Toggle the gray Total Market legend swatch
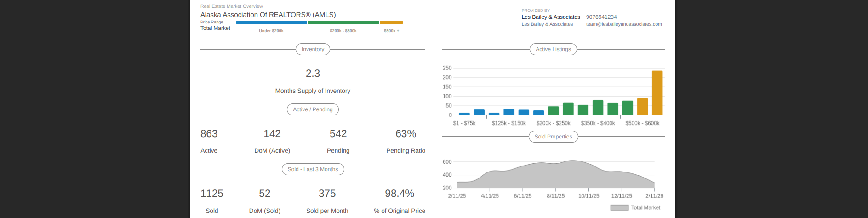Screen dimensions: 868x218 [619, 208]
